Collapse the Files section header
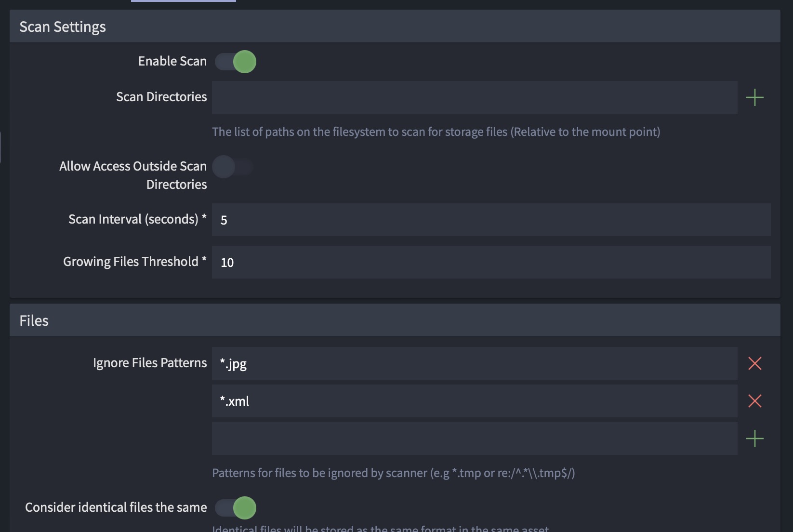 click(34, 320)
